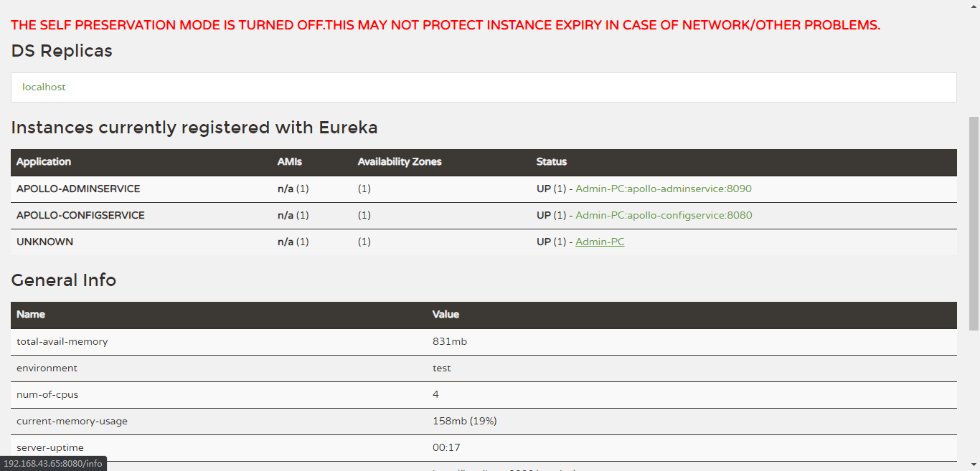Click the scrollbar down arrow
This screenshot has width=980, height=471.
point(974,465)
